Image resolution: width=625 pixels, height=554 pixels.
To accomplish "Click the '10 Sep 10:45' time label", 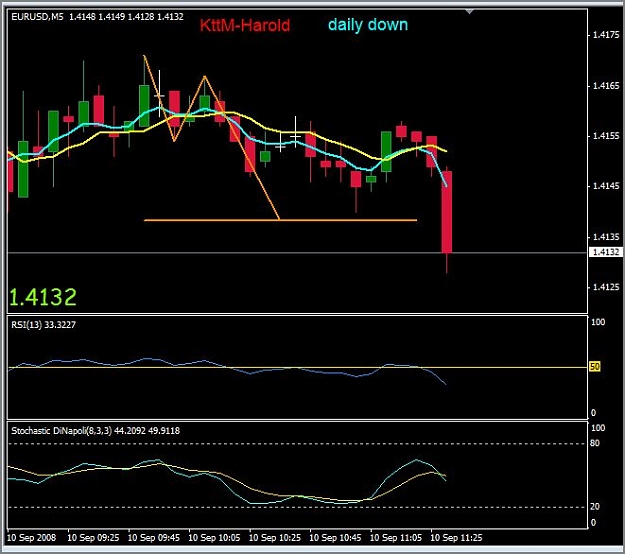I will click(336, 538).
